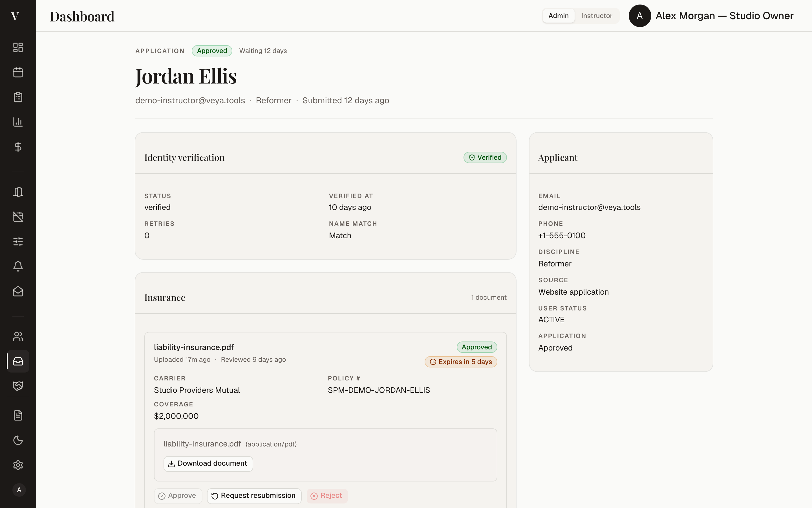Click the 'verified' status value
The width and height of the screenshot is (812, 508).
157,207
